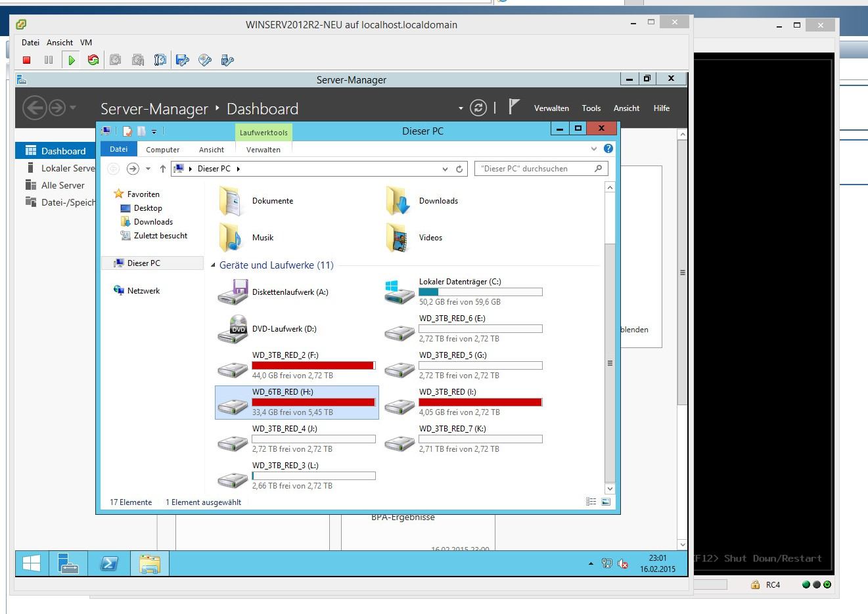Screen dimensions: 868x614
Task: Select Zuletzt besucht in navigation pane
Action: pos(160,236)
